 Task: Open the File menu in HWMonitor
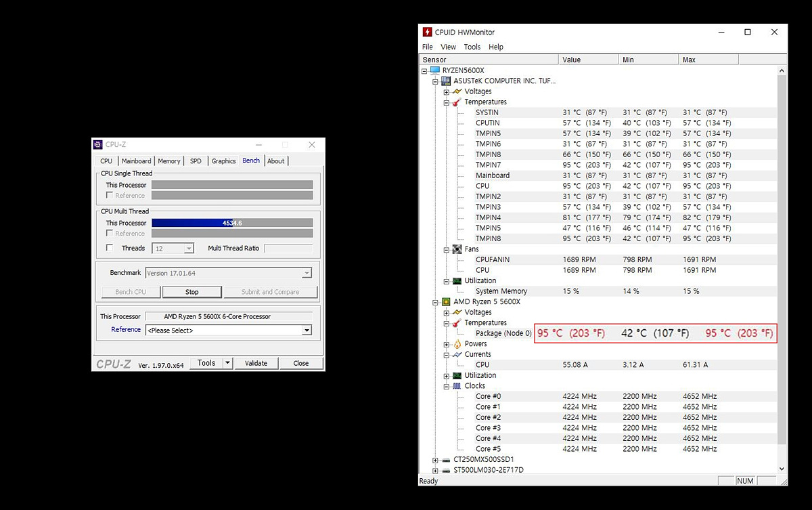coord(428,47)
